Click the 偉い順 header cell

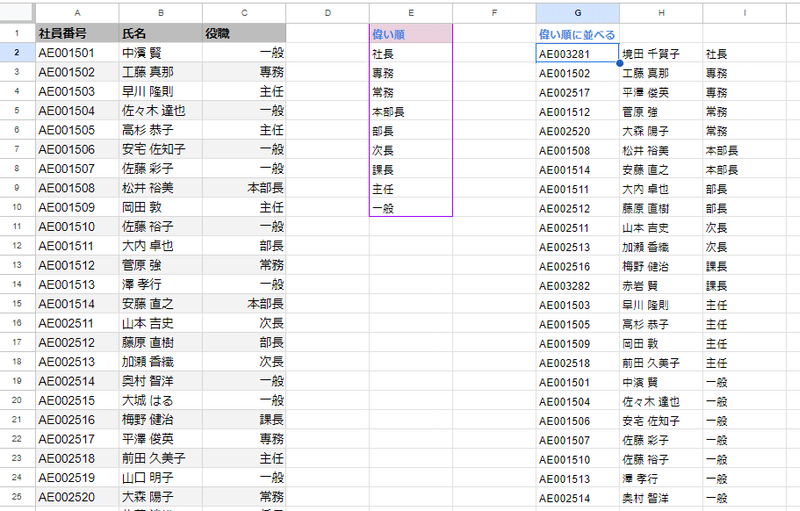(x=411, y=34)
